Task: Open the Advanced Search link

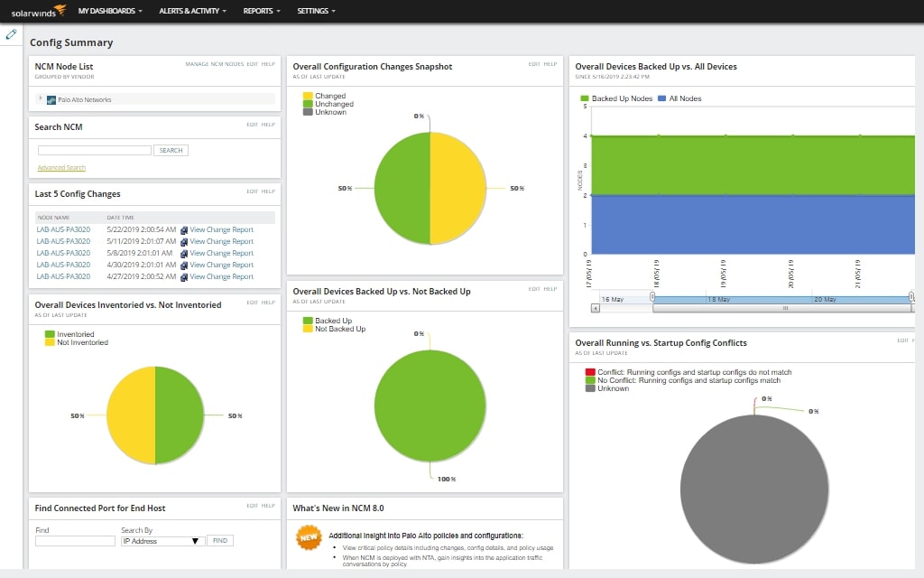Action: point(60,167)
